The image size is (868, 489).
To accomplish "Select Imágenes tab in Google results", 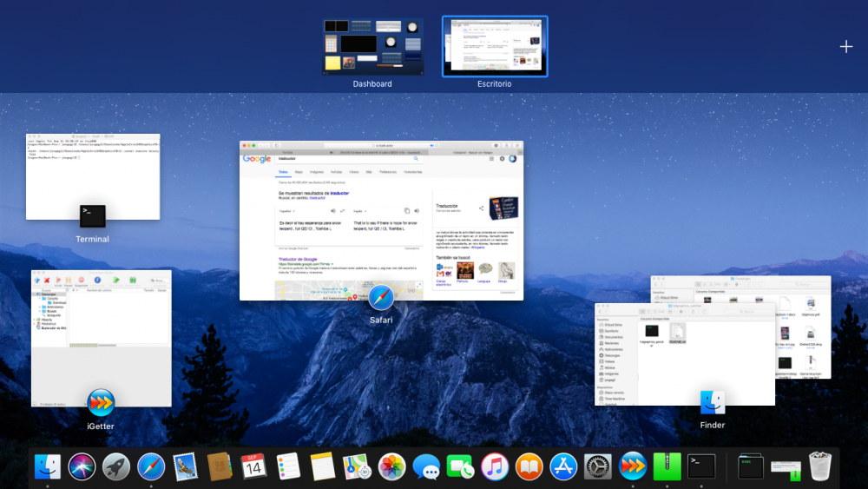I will coord(317,172).
